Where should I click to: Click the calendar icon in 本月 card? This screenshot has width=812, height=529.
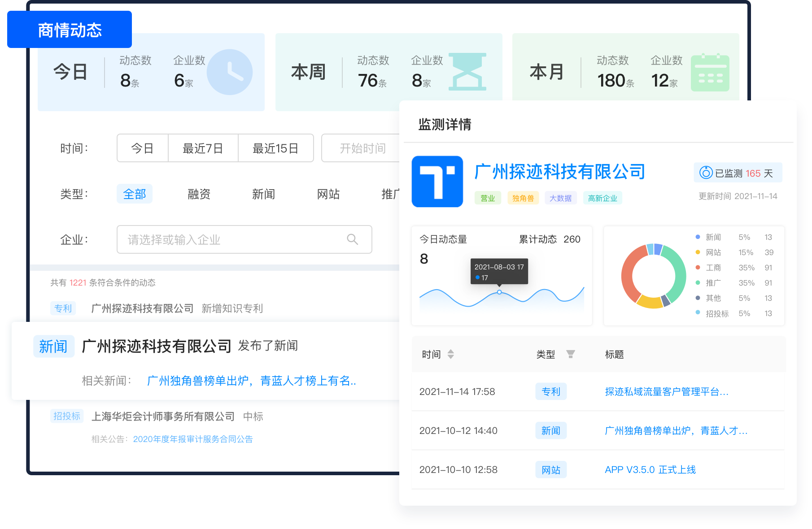710,73
